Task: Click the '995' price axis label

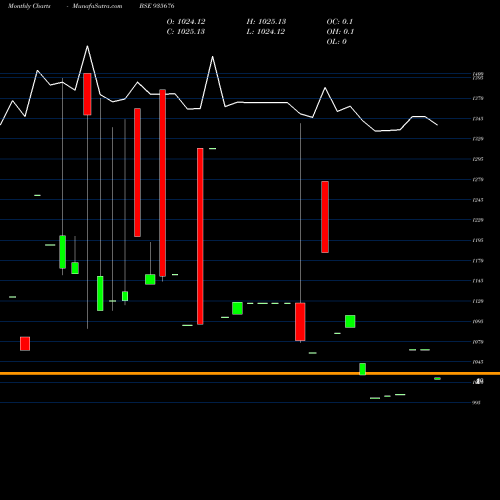Action: point(476,403)
